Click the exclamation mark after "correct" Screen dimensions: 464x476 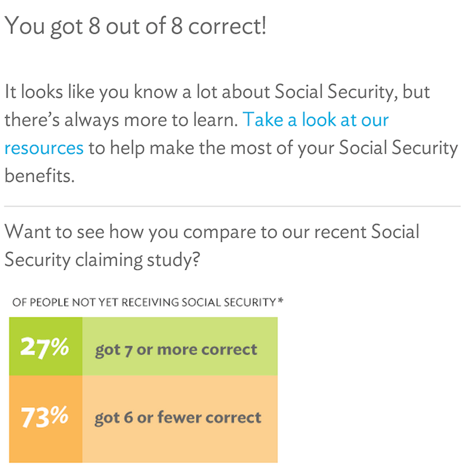[x=264, y=26]
